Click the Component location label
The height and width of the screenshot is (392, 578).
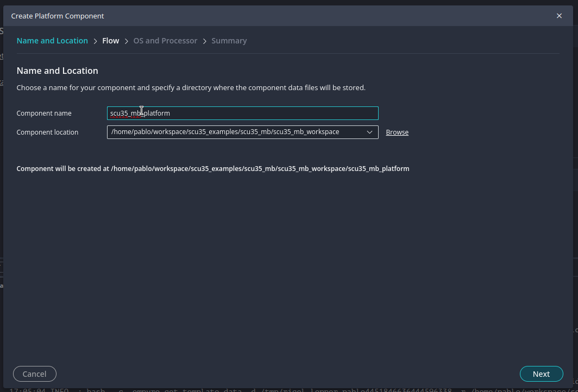(48, 132)
